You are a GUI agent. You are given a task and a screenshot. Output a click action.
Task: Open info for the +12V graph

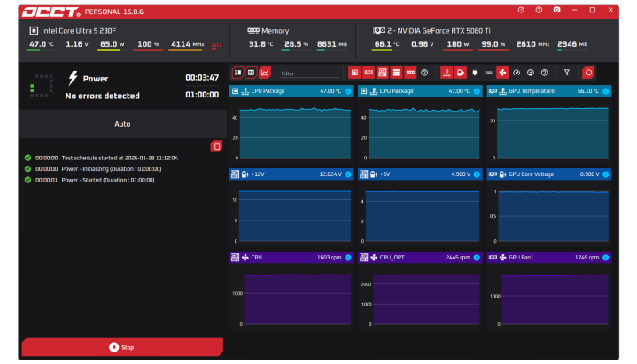point(348,174)
